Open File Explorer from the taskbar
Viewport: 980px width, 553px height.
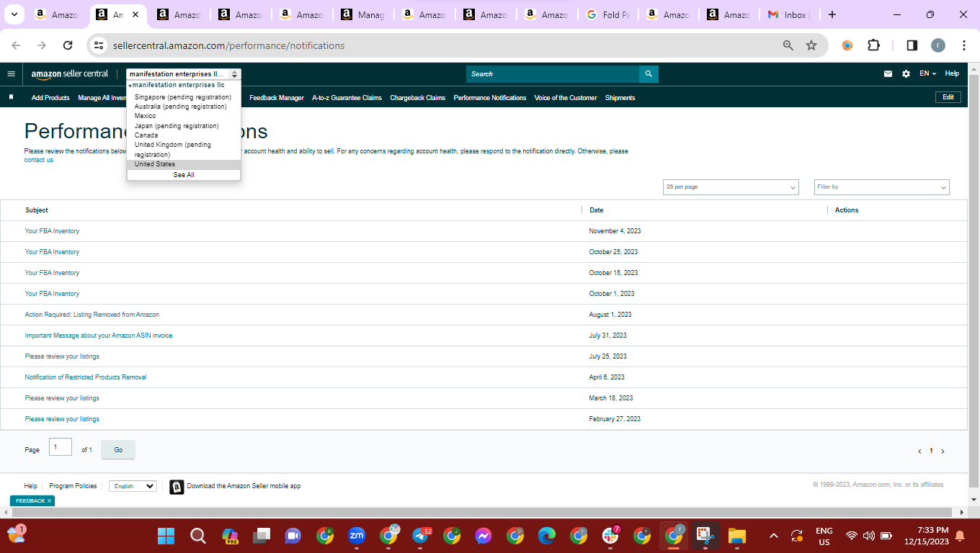pos(736,536)
